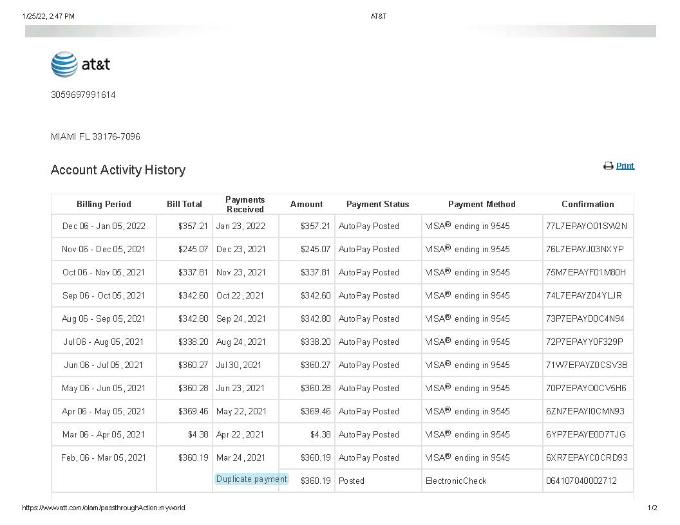Click payment date Oct 22, 2021
The height and width of the screenshot is (525, 680).
(x=240, y=296)
